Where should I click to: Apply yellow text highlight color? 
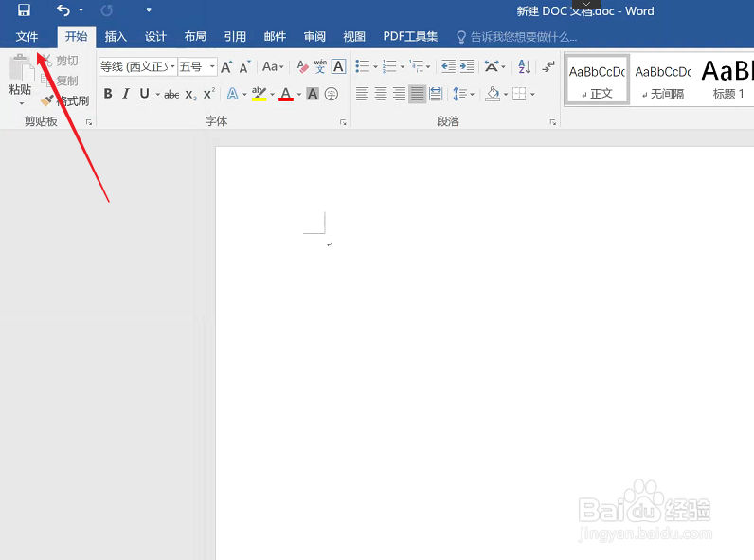click(260, 94)
